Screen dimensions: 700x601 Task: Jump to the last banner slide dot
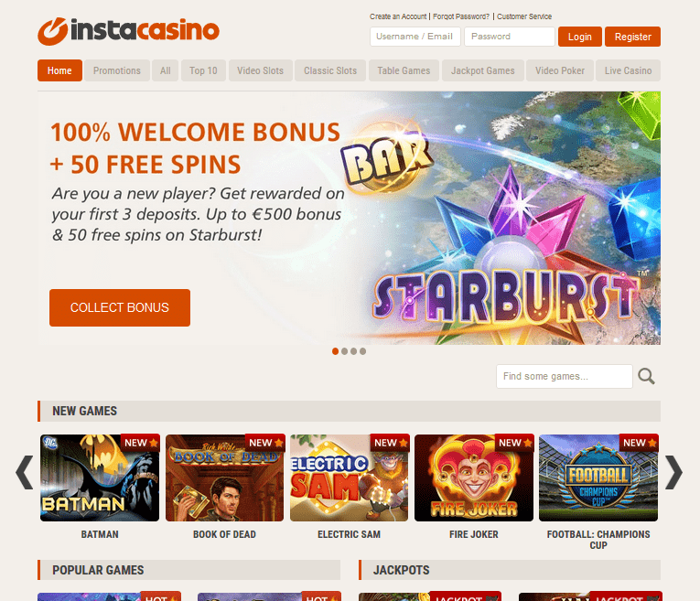coord(363,351)
